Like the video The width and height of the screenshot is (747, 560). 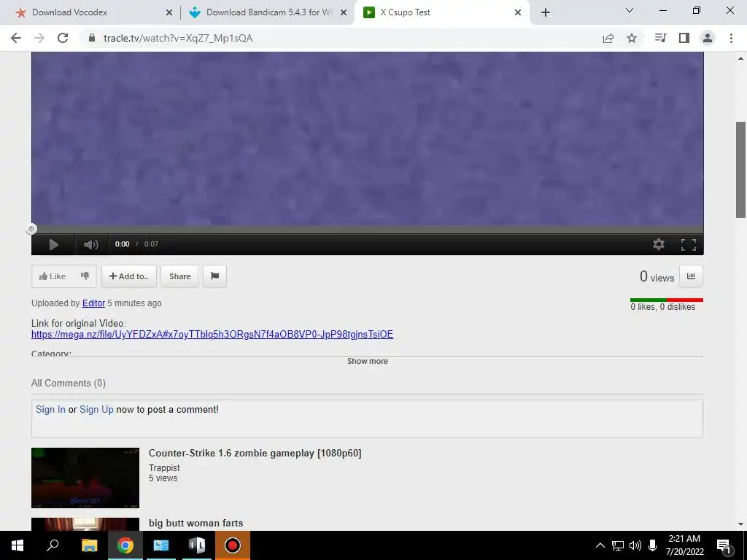(x=53, y=276)
